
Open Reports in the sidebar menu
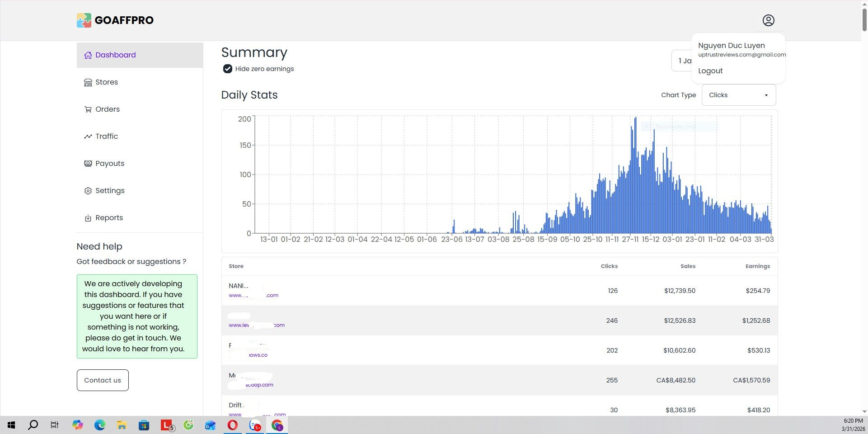(x=140, y=218)
